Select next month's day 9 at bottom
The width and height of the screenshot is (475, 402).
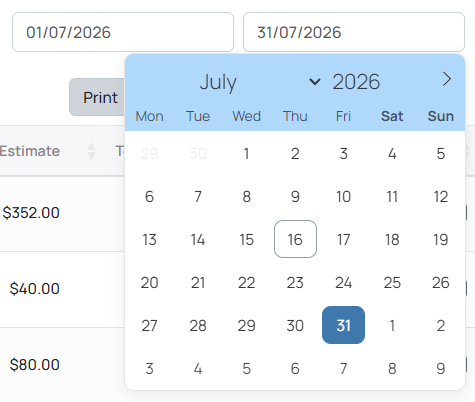pyautogui.click(x=440, y=369)
